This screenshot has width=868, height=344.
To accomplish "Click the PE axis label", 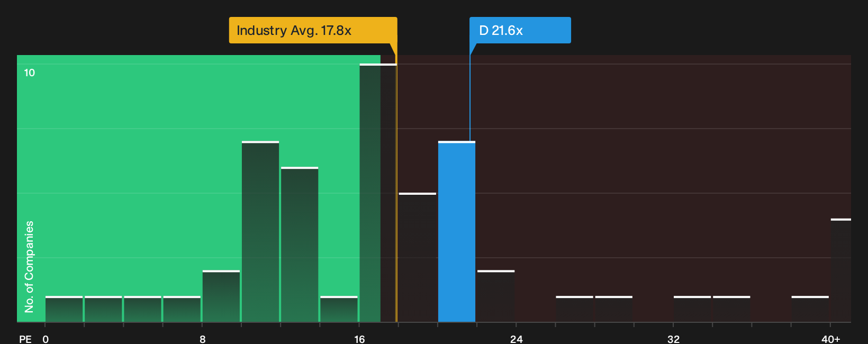I will (x=25, y=339).
